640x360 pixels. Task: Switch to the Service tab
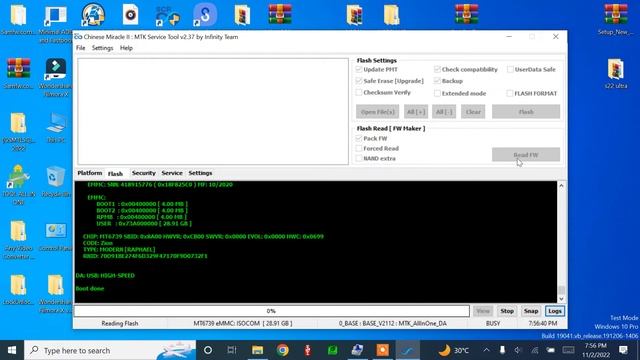(172, 173)
